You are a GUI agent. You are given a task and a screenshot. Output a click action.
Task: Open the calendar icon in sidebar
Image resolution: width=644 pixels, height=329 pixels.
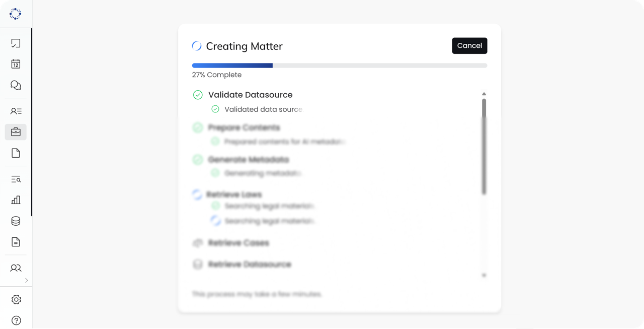16,64
